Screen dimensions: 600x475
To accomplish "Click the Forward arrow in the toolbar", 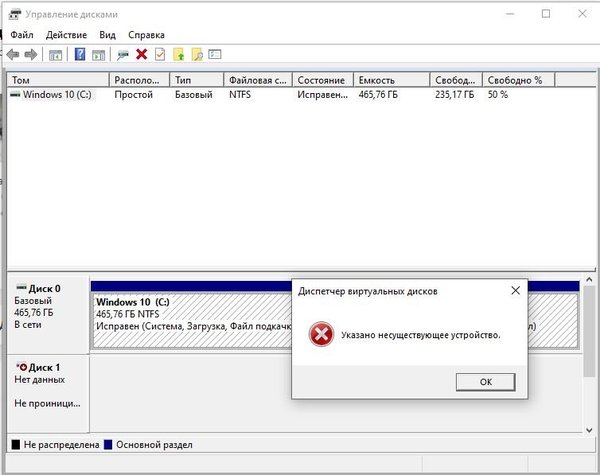I will point(31,55).
